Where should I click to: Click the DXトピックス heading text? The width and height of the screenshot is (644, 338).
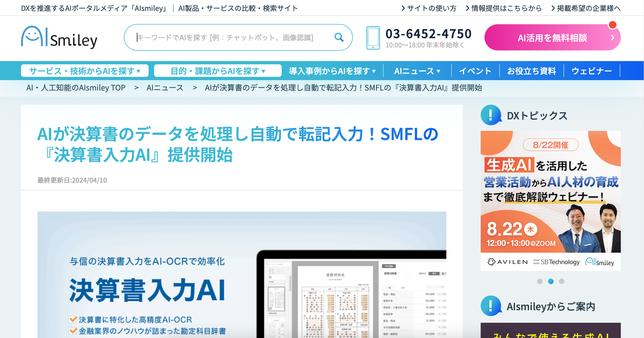pos(537,116)
